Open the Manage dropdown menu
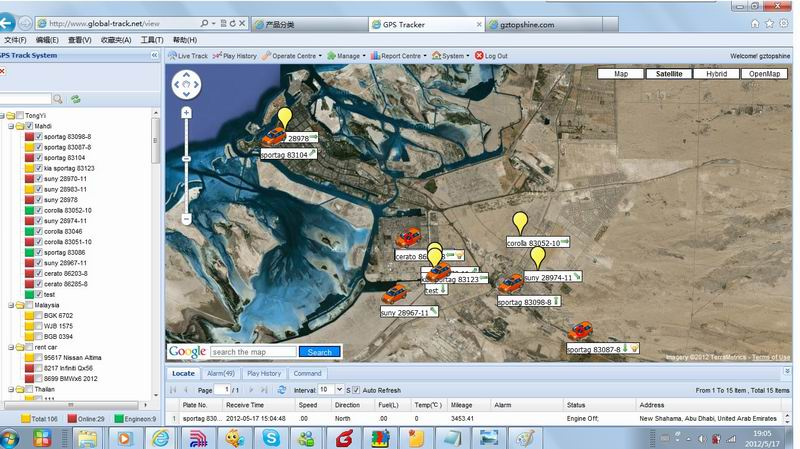This screenshot has width=800, height=449. pos(346,56)
